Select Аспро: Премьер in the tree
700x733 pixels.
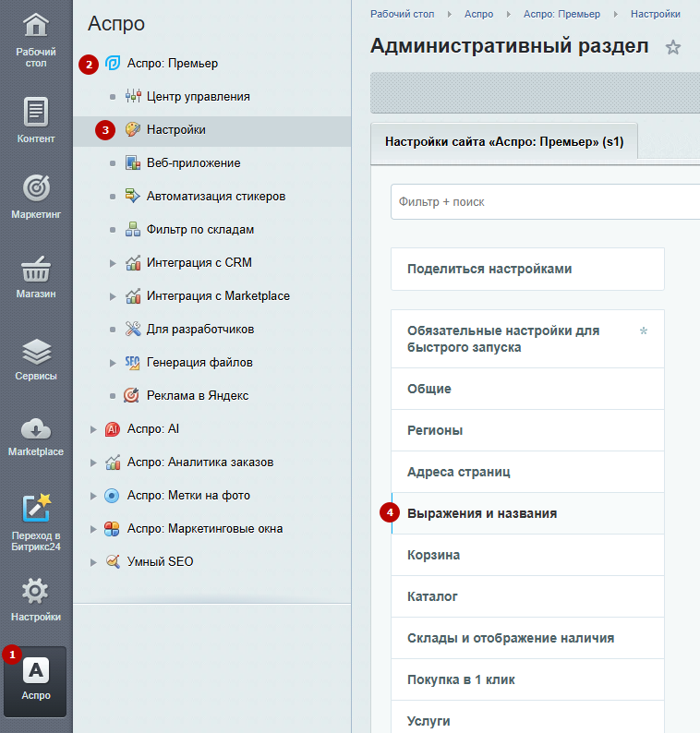173,63
